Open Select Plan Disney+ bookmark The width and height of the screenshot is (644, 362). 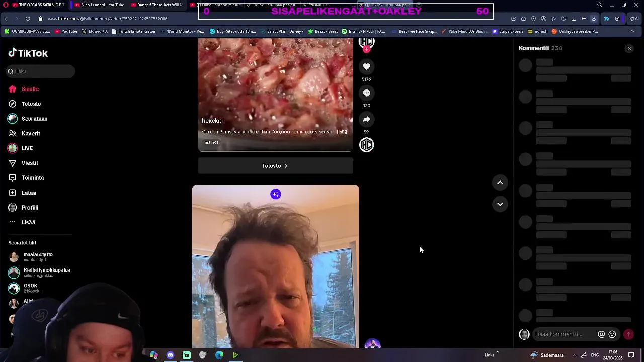point(281,31)
